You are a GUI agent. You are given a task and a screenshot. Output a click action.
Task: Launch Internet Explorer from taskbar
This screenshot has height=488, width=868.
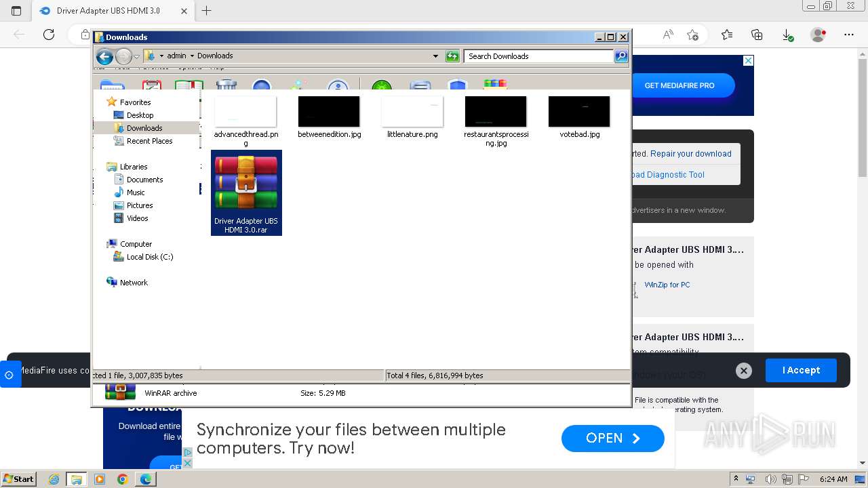tap(54, 479)
